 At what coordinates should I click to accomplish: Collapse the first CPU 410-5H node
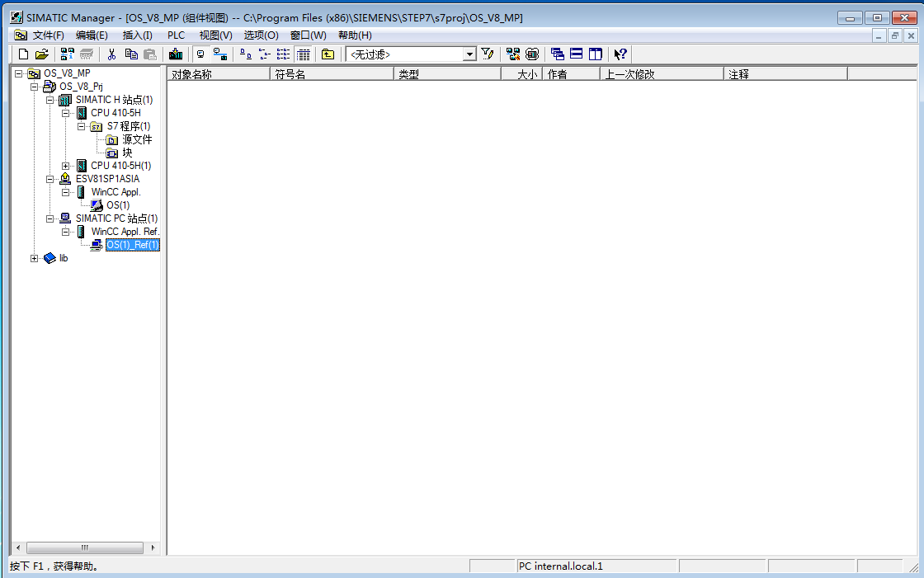click(x=65, y=113)
